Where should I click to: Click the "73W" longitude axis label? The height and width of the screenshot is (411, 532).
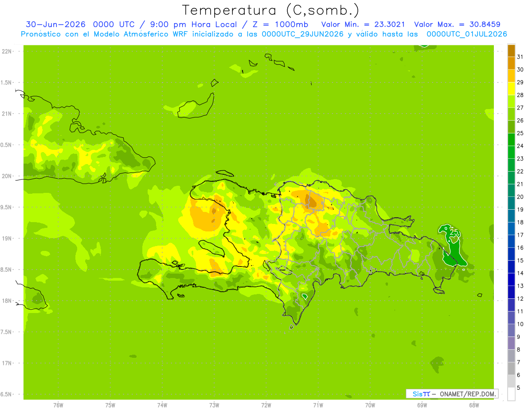(x=214, y=405)
